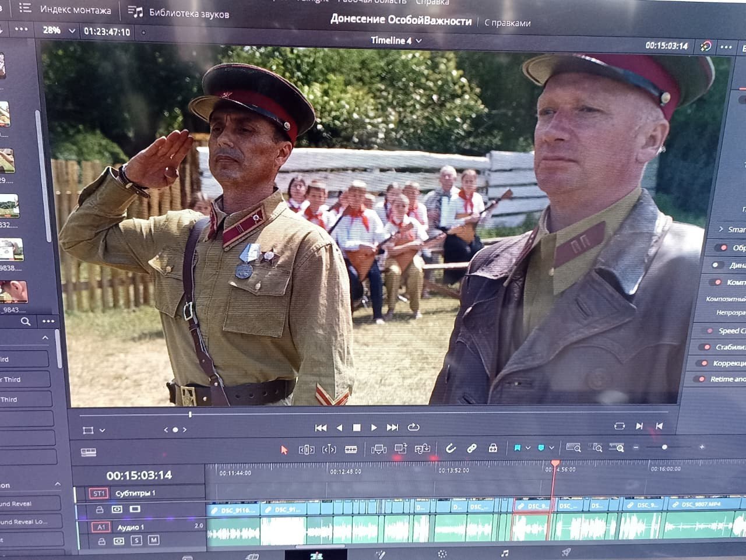
Task: Click the full extent zoom icon
Action: 573,448
